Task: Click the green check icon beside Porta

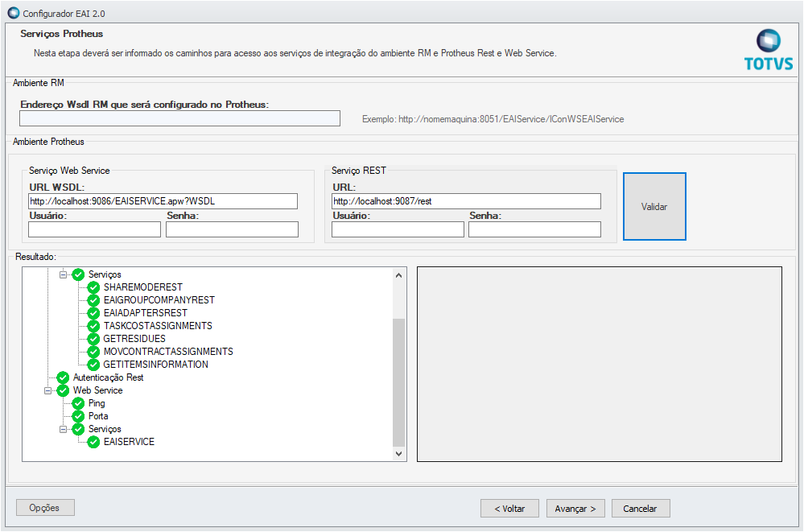Action: tap(78, 416)
